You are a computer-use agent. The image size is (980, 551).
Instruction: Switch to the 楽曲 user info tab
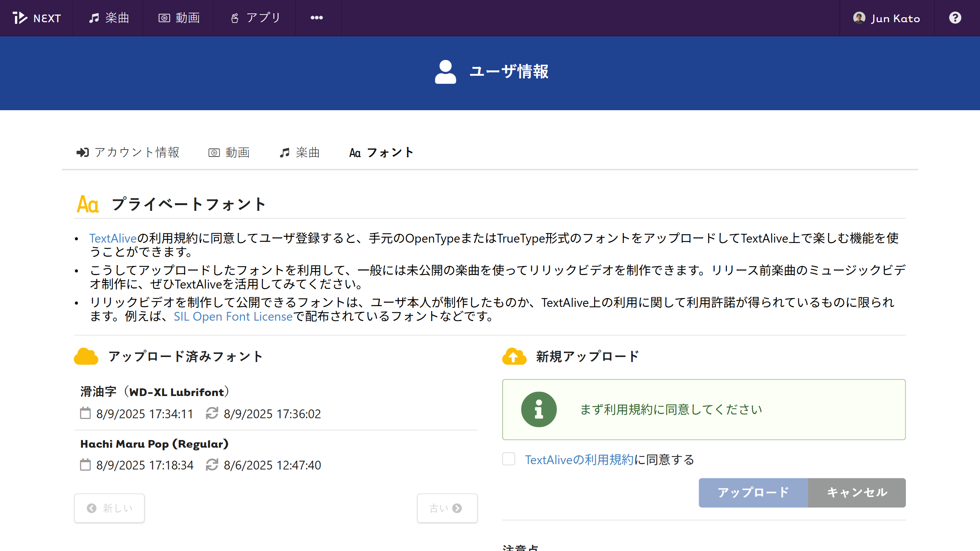[x=300, y=152]
